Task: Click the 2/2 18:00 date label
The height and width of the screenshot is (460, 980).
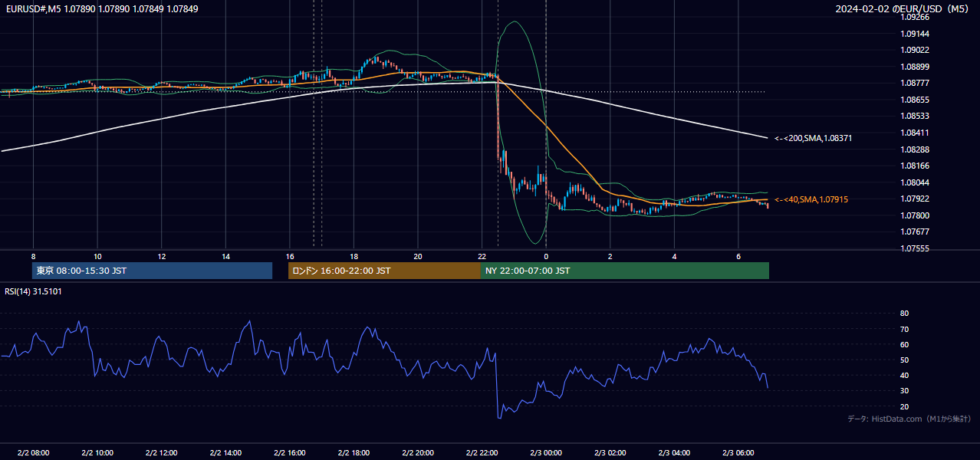Action: point(354,452)
